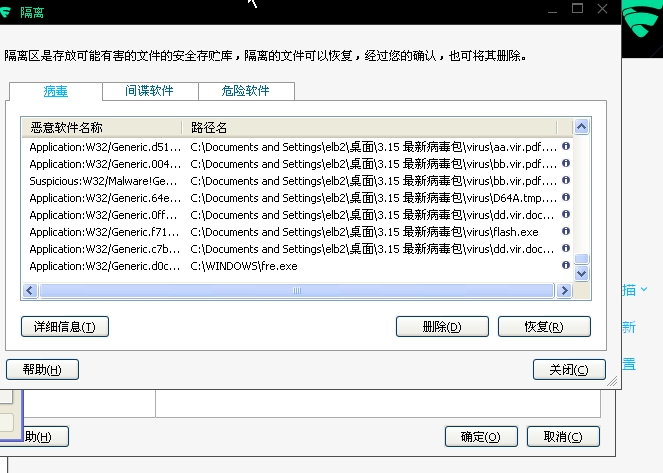Switch to the 危险软件 tab
Screen dimensions: 663x473
click(x=245, y=91)
